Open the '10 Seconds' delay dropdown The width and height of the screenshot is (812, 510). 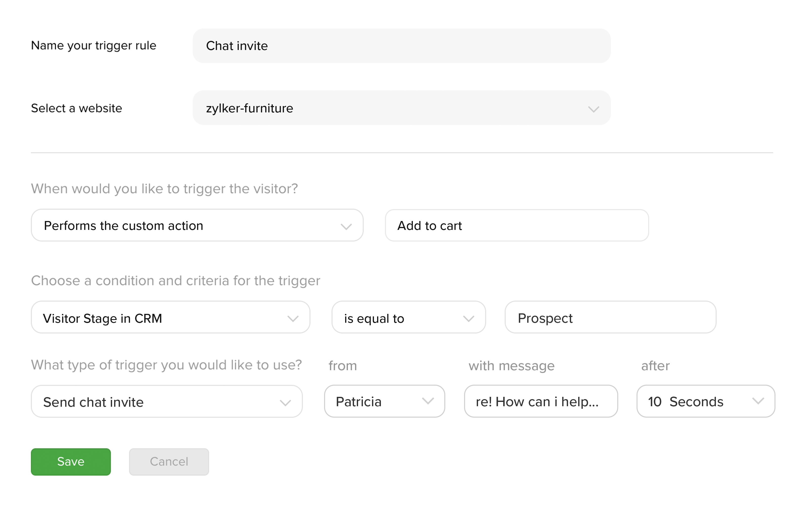point(705,401)
